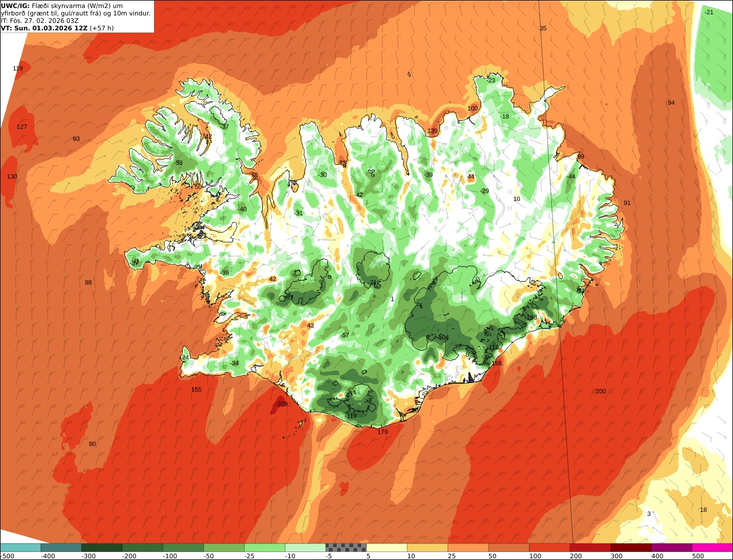Click the map value '98' west of Iceland
Image resolution: width=733 pixels, height=560 pixels.
coord(88,283)
